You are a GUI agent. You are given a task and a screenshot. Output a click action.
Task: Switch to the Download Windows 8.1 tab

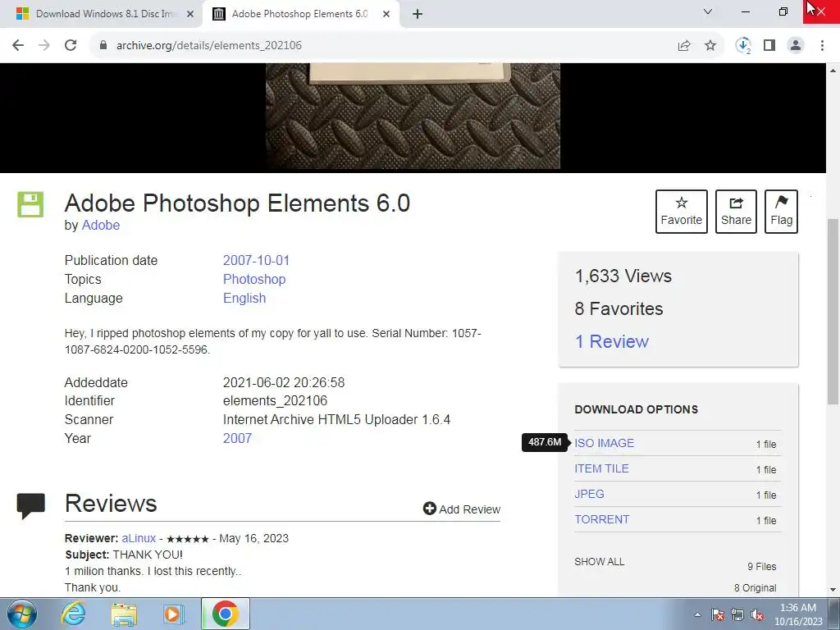[x=102, y=14]
